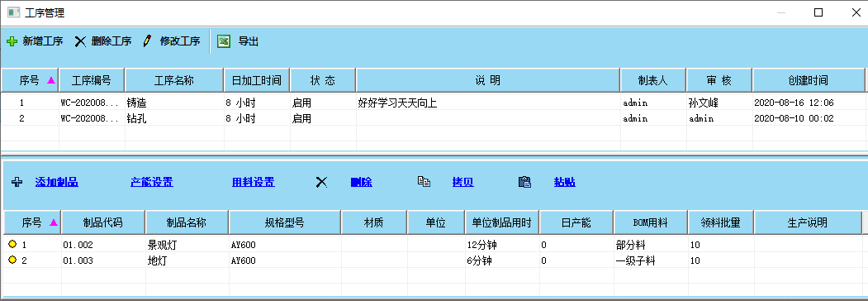Click product code 01.003
Screen dimensions: 868x301
[78, 260]
